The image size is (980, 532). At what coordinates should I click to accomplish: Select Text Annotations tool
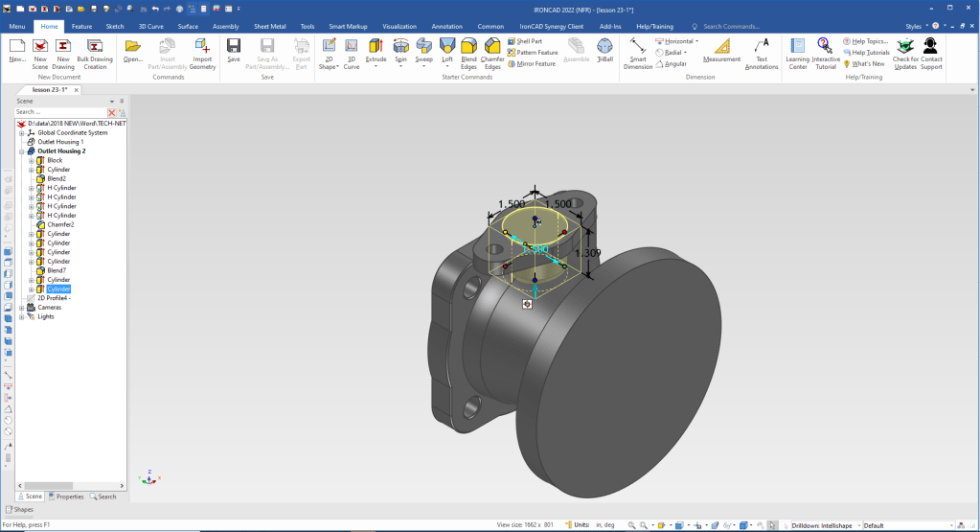(x=762, y=46)
